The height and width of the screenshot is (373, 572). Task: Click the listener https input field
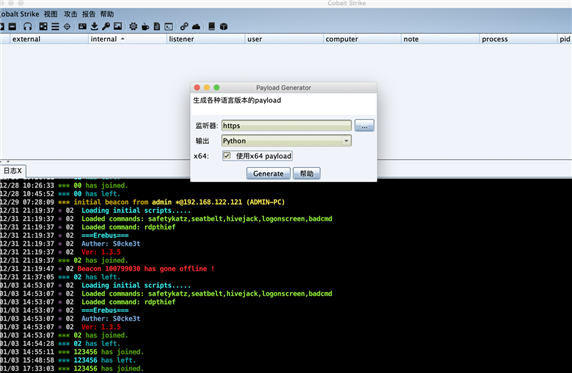pyautogui.click(x=286, y=126)
